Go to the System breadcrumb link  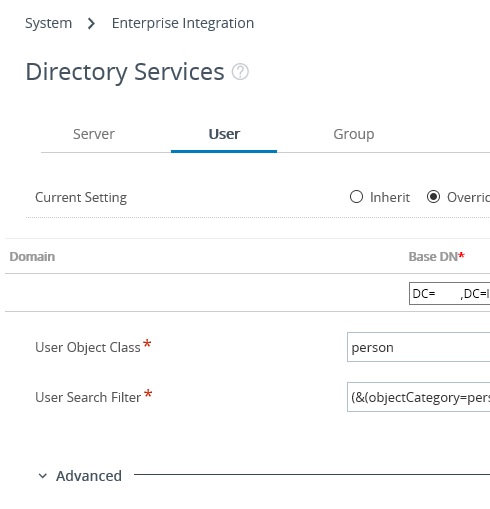tap(49, 23)
